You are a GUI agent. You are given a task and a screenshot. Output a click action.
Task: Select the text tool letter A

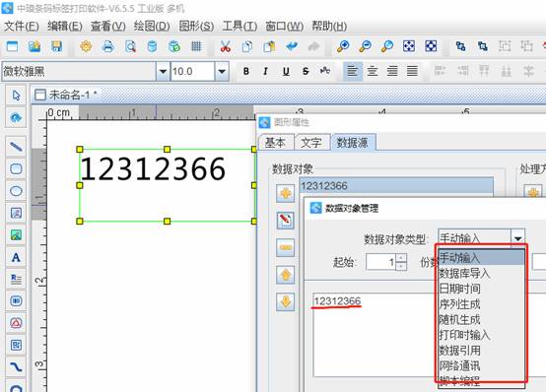(x=16, y=257)
